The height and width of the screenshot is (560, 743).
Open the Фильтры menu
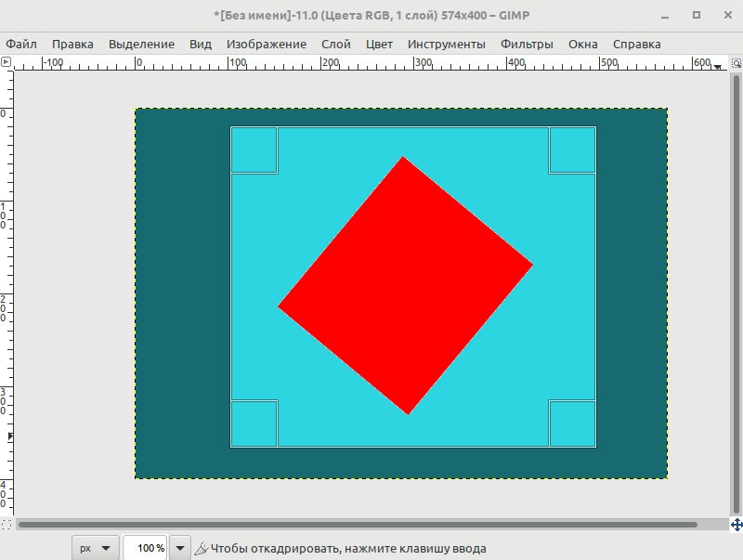click(527, 44)
